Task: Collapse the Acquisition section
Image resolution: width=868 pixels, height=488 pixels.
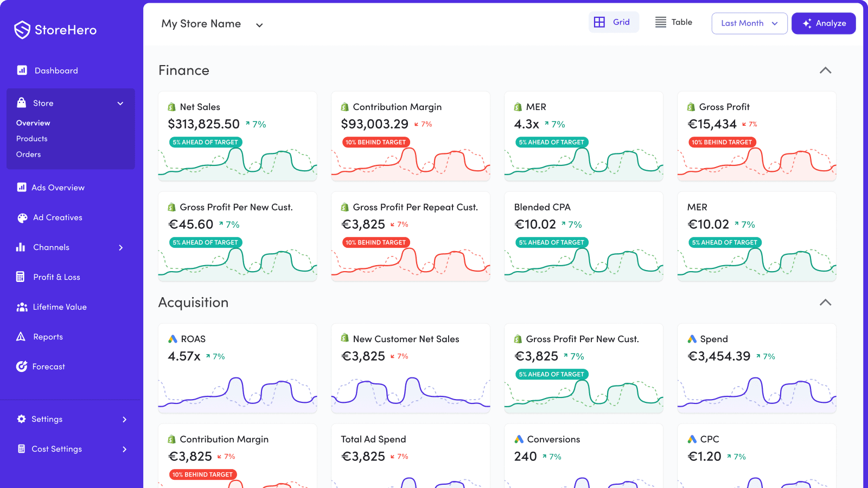Action: 825,303
